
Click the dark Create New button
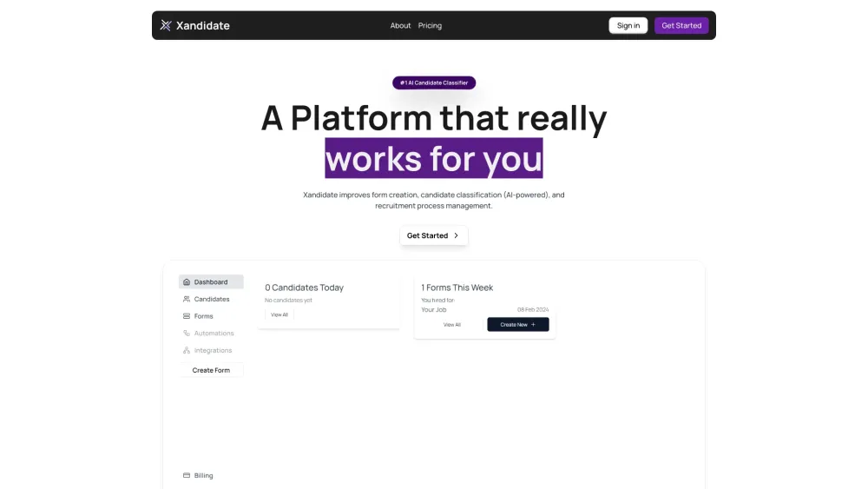click(518, 325)
